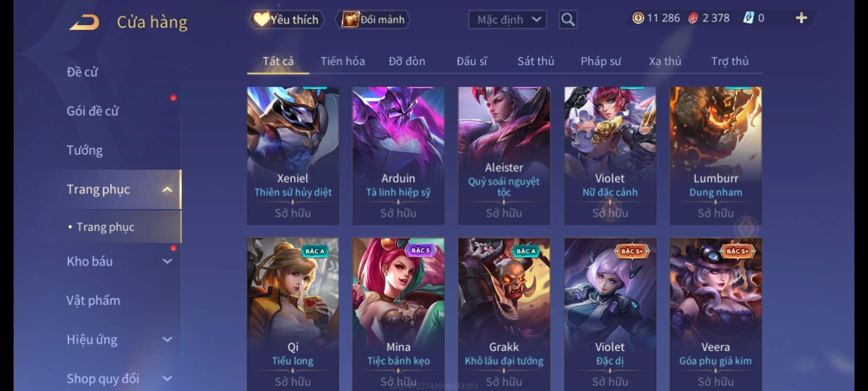Viewport: 868px width, 391px height.
Task: Click the blue voucher currency icon
Action: coord(748,18)
